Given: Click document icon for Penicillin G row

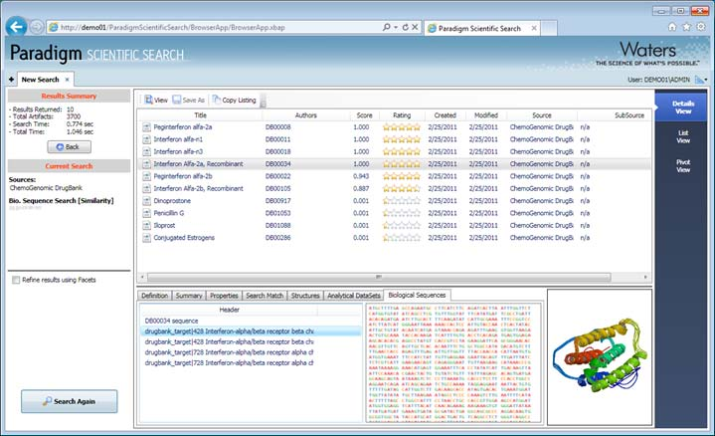Looking at the screenshot, I should 146,213.
